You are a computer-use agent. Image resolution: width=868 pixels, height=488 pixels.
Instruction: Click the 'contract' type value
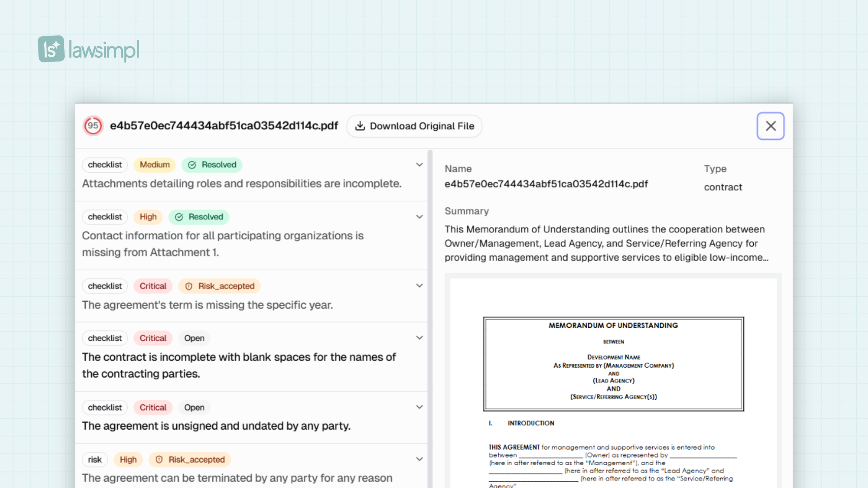pos(723,187)
